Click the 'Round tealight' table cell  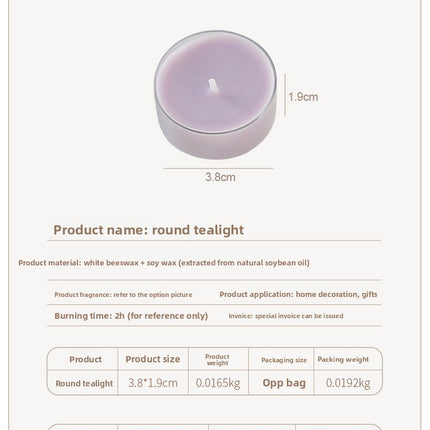[84, 383]
